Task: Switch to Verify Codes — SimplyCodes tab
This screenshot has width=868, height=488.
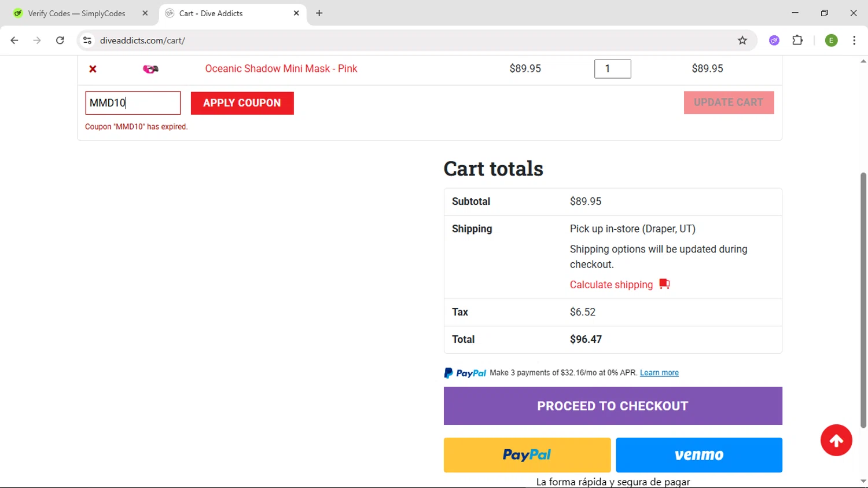Action: [76, 13]
